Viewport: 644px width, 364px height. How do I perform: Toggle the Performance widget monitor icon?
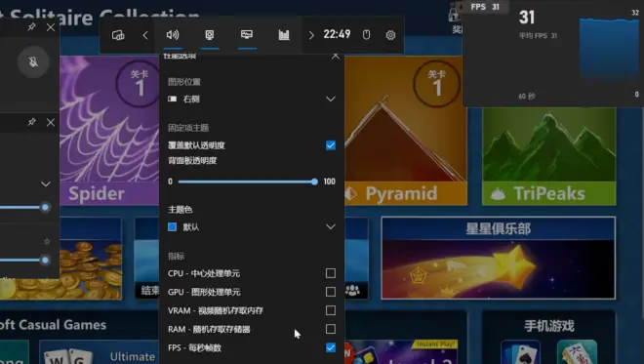click(x=247, y=35)
